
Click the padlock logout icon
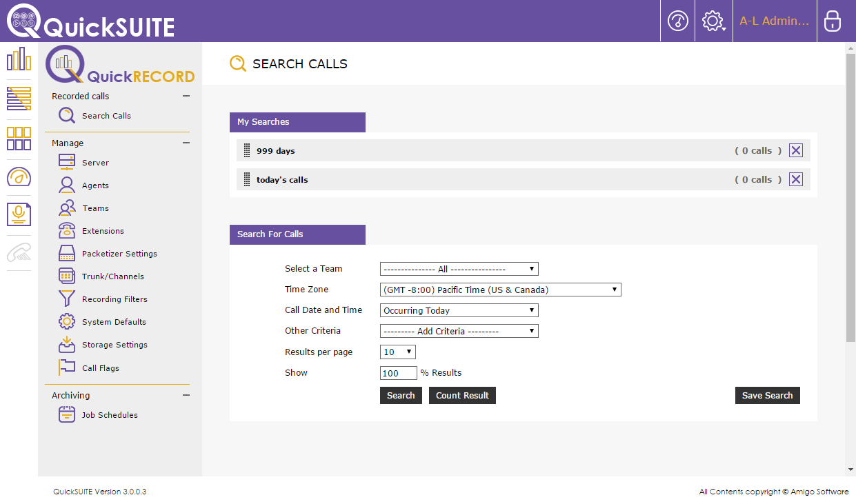tap(833, 21)
